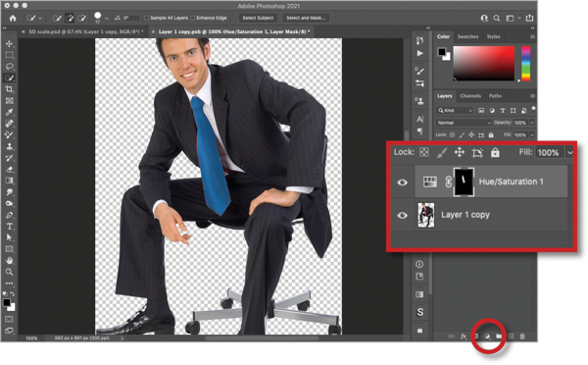This screenshot has height=365, width=588.
Task: Open the Opacity slider dropdown arrow
Action: tap(532, 123)
